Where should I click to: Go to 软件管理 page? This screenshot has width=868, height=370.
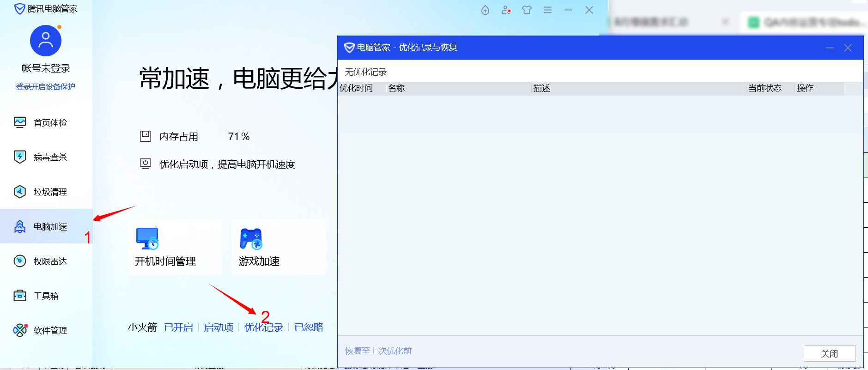50,331
